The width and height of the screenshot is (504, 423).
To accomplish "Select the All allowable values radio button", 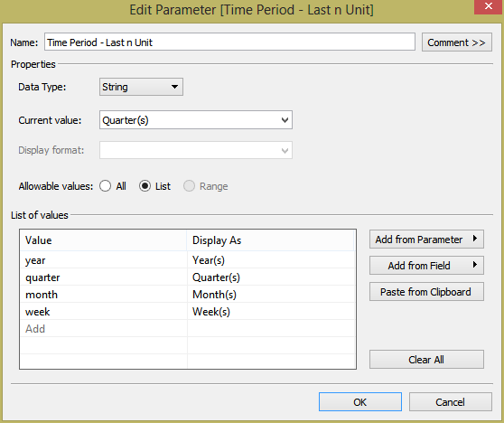I will [105, 186].
